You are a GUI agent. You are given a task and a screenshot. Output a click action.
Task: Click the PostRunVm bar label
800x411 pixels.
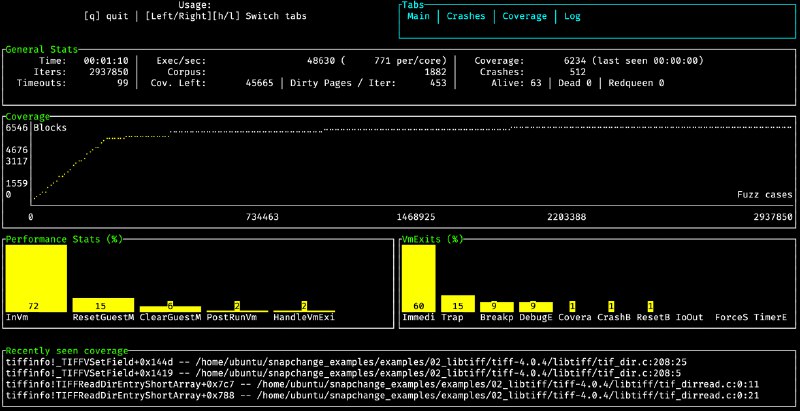232,317
